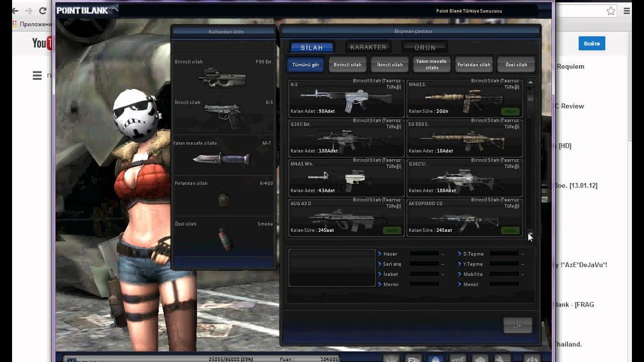Select the G36C Ext. rifle card
Viewport: 644px width, 362px height.
coord(346,138)
